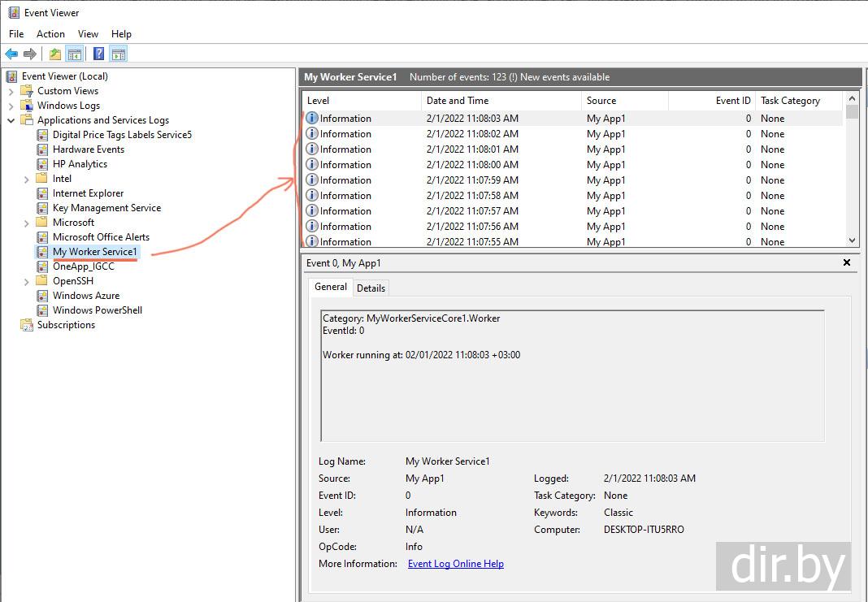This screenshot has width=868, height=602.
Task: Select the Subscriptions tree item
Action: point(66,325)
